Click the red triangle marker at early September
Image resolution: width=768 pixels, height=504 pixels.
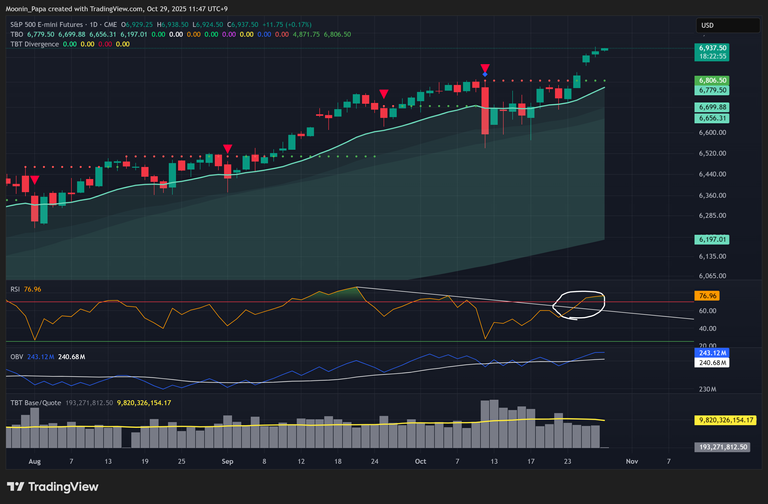(x=228, y=150)
